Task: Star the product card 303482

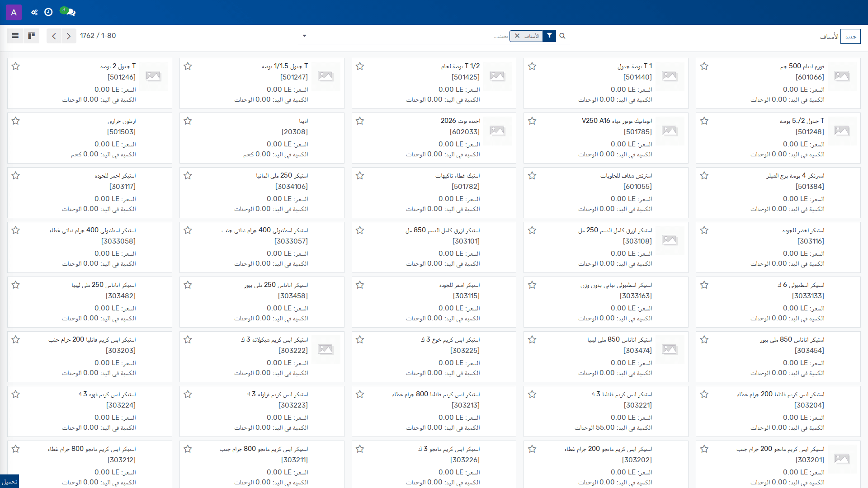Action: pos(16,285)
